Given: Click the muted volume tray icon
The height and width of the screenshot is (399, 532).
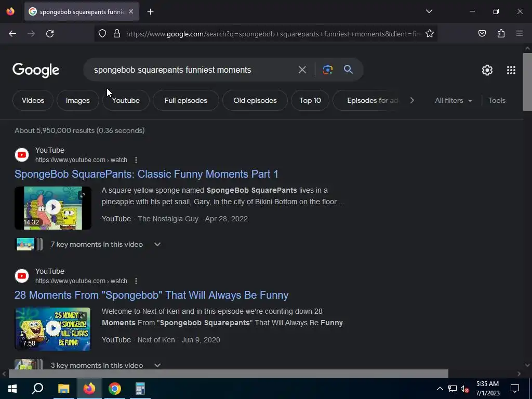Looking at the screenshot, I should click(x=464, y=389).
